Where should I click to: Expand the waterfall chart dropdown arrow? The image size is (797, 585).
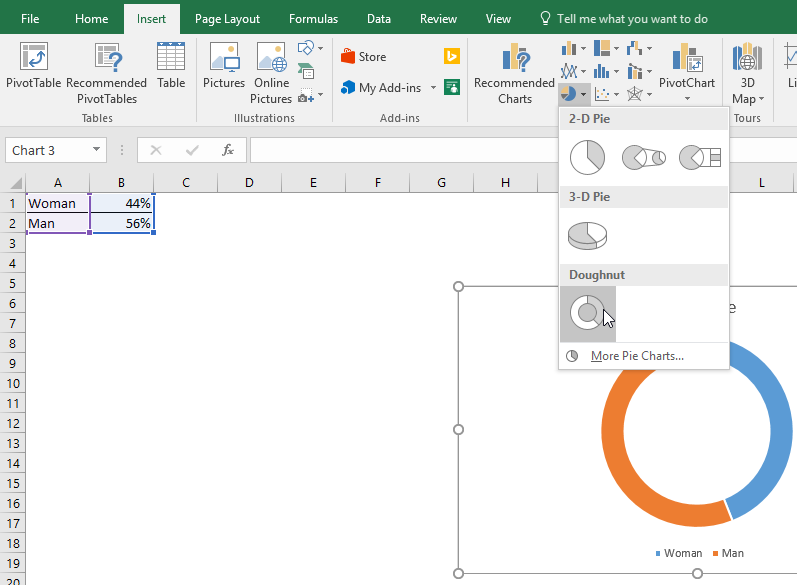(x=649, y=49)
